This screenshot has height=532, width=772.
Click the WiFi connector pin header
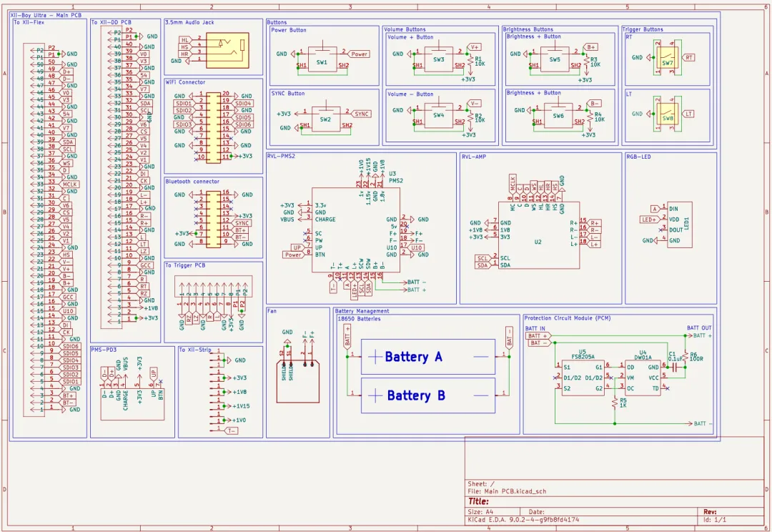[213, 128]
